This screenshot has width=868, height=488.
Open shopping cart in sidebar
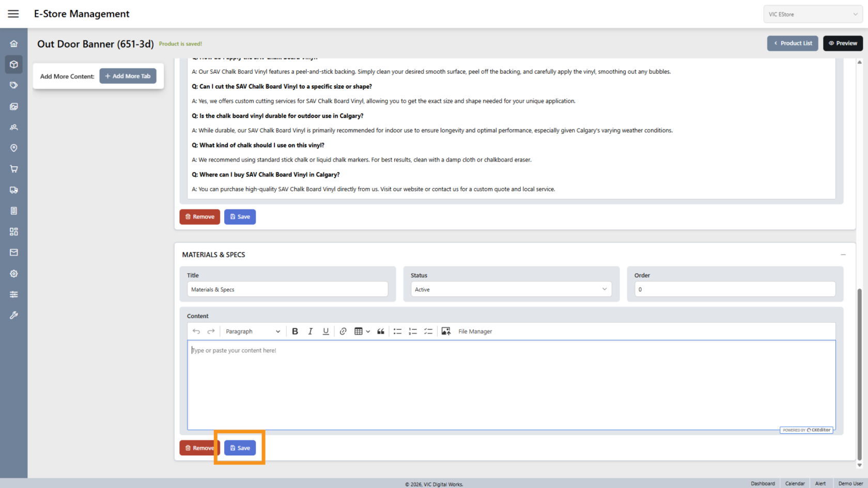tap(14, 169)
